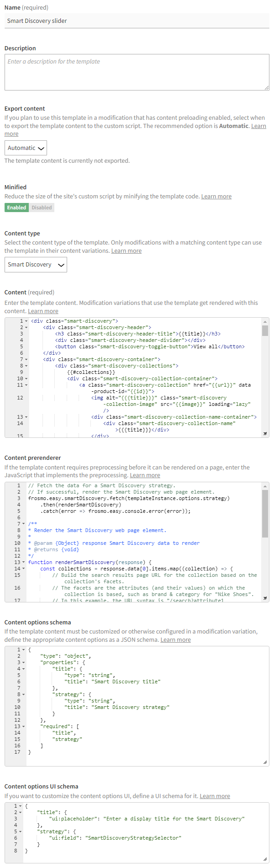The height and width of the screenshot is (868, 274).
Task: Fold the "properties" block in options schema
Action: (23, 663)
